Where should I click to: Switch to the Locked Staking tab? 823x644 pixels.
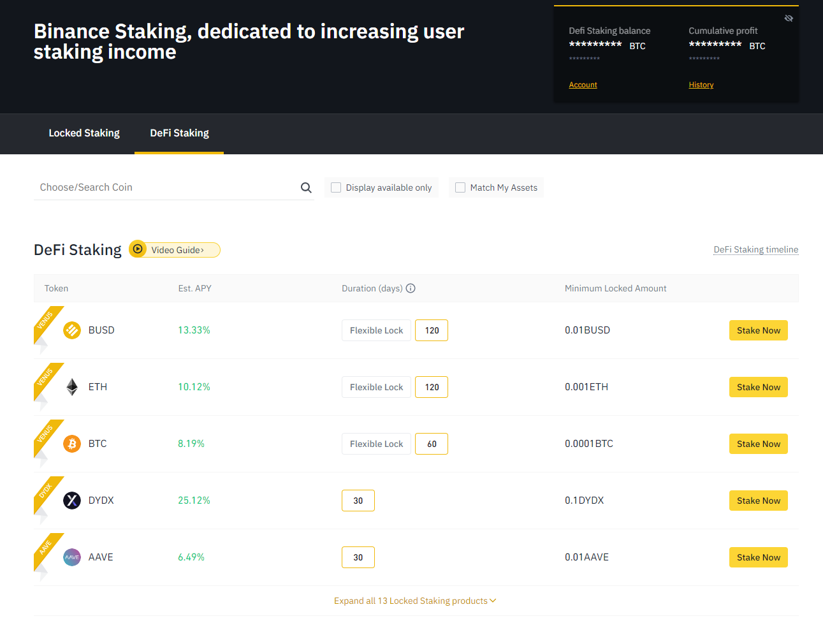[x=84, y=133]
